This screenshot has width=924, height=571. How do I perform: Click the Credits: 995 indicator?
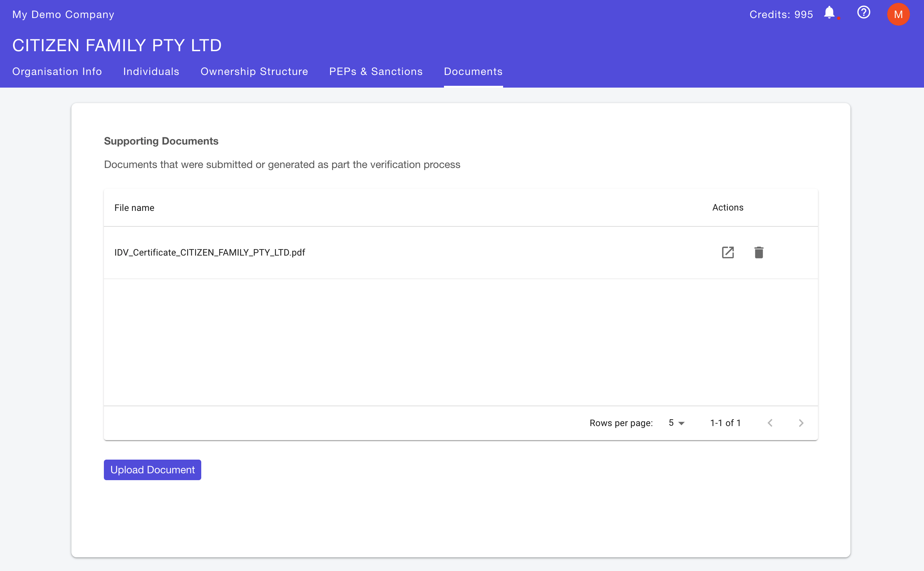point(781,14)
